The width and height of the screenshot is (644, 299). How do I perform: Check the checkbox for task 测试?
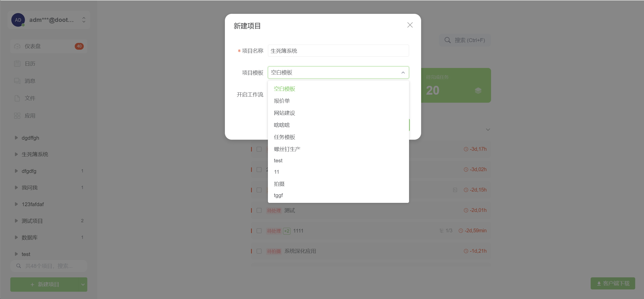tap(259, 210)
